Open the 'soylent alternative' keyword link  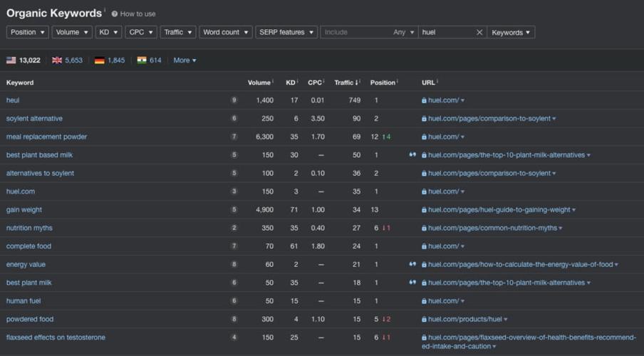coord(34,119)
